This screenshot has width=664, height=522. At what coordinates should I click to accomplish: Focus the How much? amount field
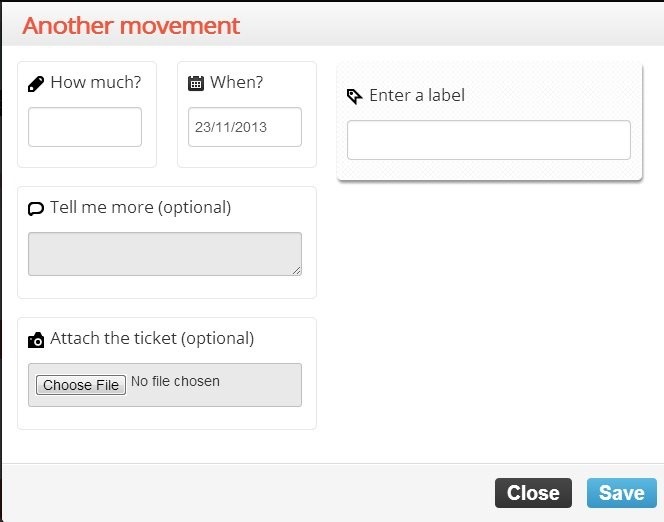click(85, 127)
